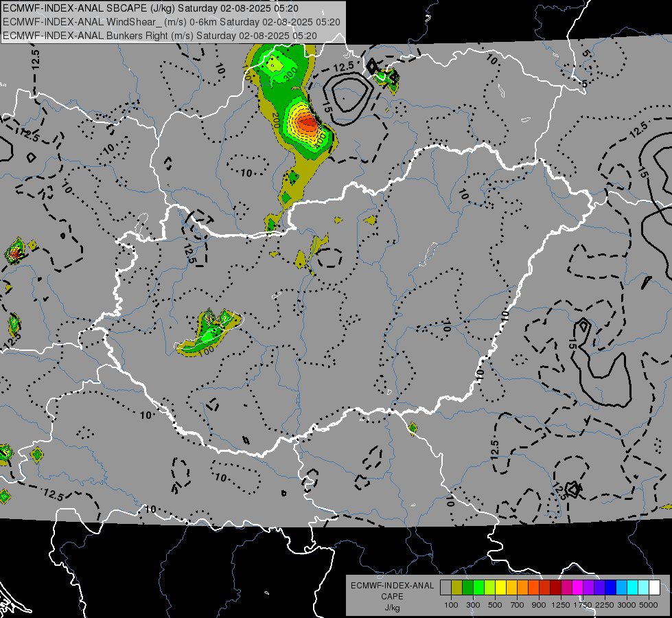Select the pure yellow legend swatch
The width and height of the screenshot is (672, 618).
pos(500,588)
